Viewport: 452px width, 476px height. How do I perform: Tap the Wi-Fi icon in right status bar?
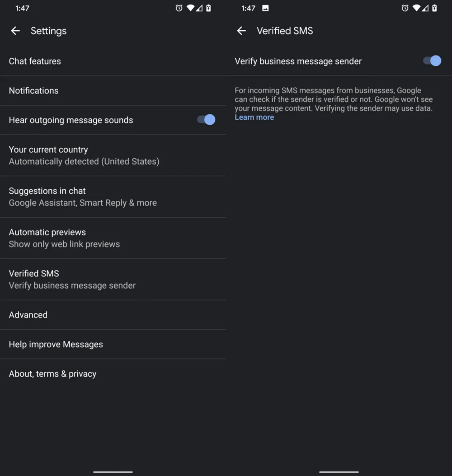coord(416,8)
